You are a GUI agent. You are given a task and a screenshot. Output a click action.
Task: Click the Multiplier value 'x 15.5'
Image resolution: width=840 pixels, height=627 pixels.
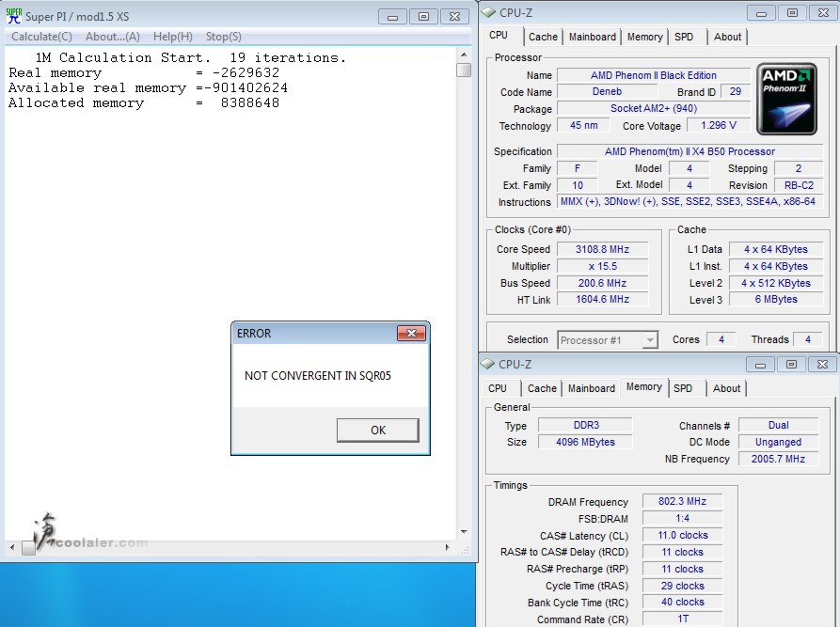(602, 266)
